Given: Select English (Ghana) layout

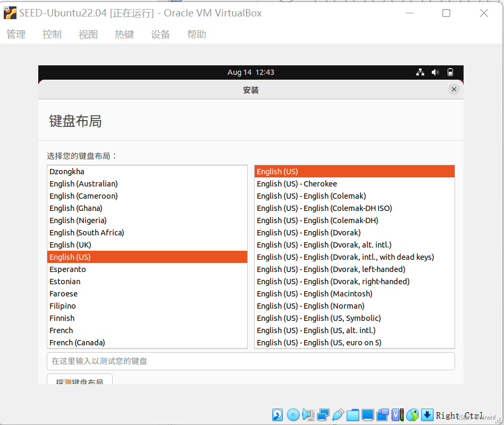Looking at the screenshot, I should [147, 208].
